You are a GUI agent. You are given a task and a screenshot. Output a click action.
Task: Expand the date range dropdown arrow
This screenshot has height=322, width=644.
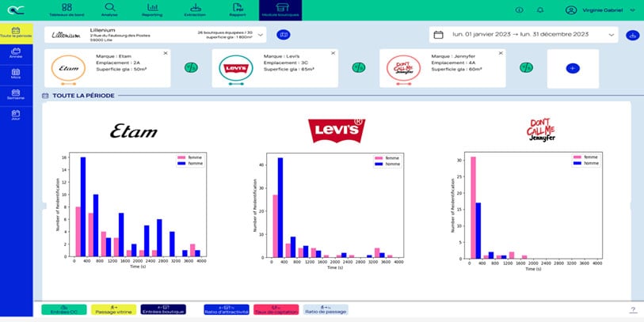point(612,35)
